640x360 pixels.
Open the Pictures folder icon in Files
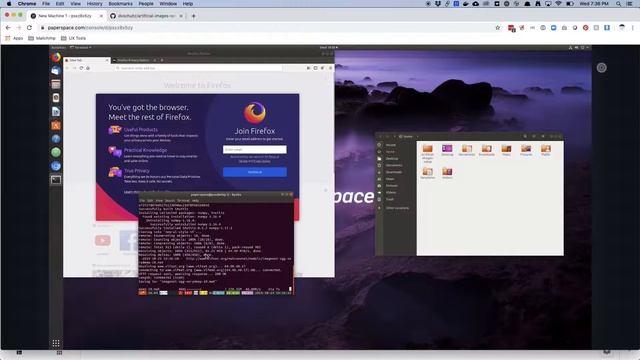pos(526,150)
